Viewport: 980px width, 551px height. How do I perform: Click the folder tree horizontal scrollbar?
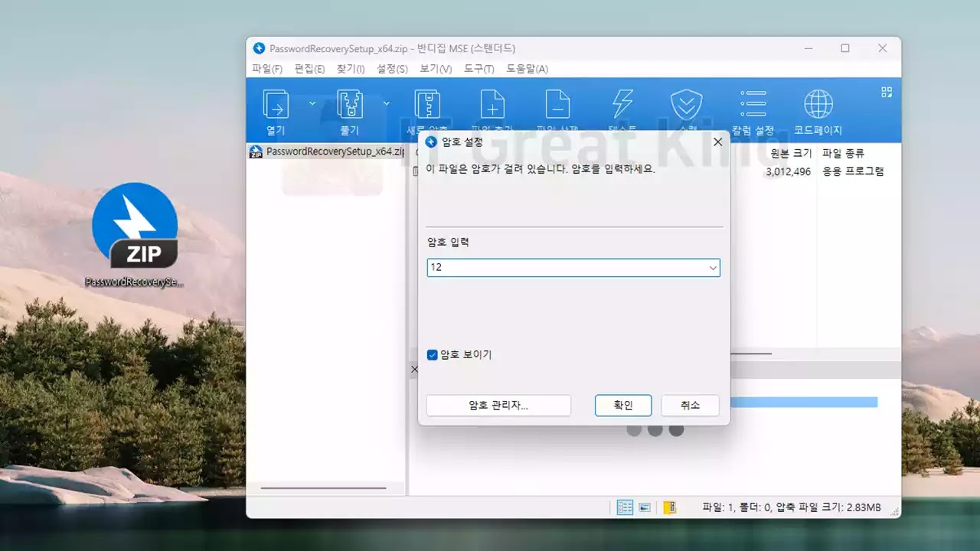[x=323, y=488]
